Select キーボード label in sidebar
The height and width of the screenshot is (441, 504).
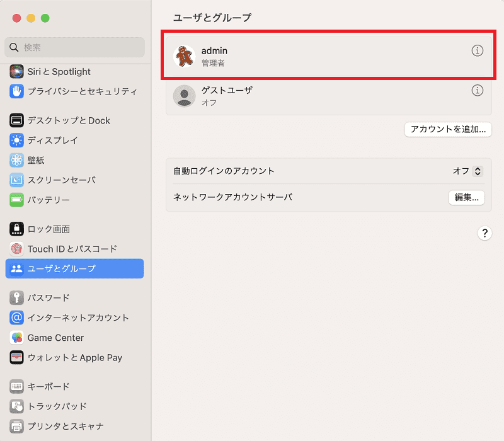[x=49, y=386]
